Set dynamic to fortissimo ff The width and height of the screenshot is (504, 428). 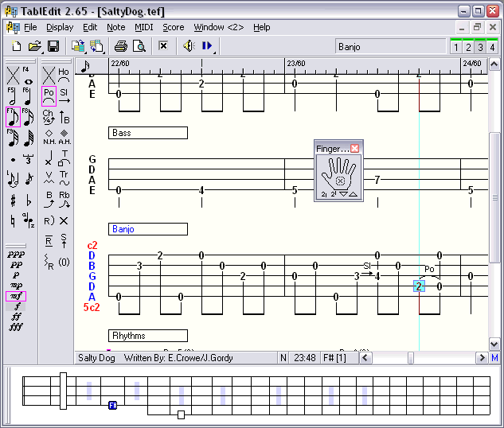click(x=16, y=317)
